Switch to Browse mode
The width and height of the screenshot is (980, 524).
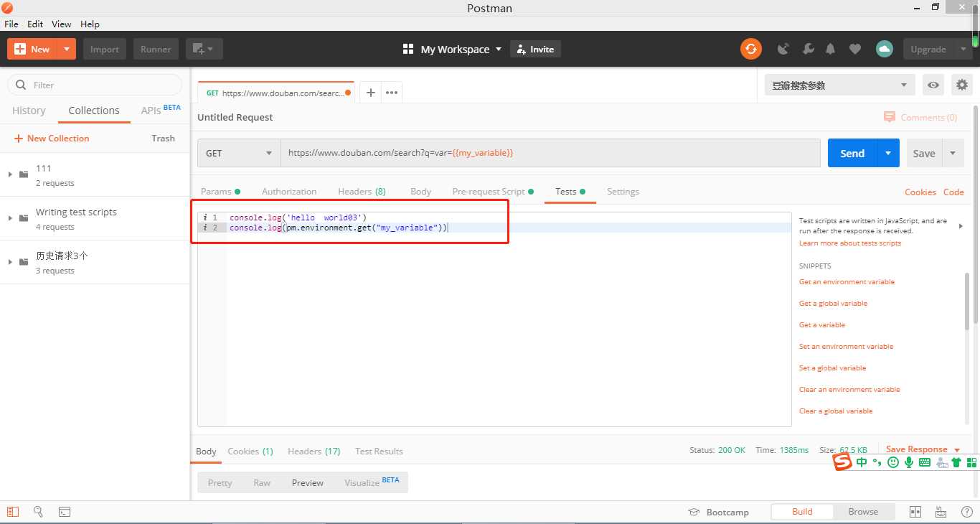(x=863, y=512)
